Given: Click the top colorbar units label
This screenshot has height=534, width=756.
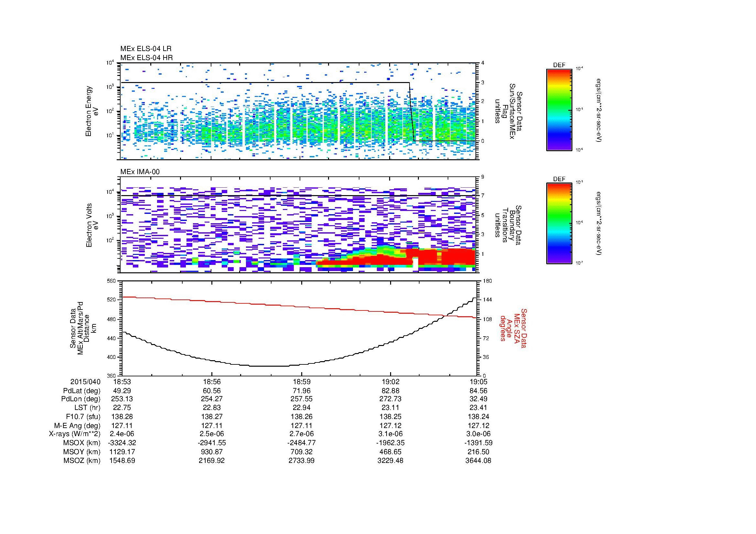Looking at the screenshot, I should [x=599, y=110].
